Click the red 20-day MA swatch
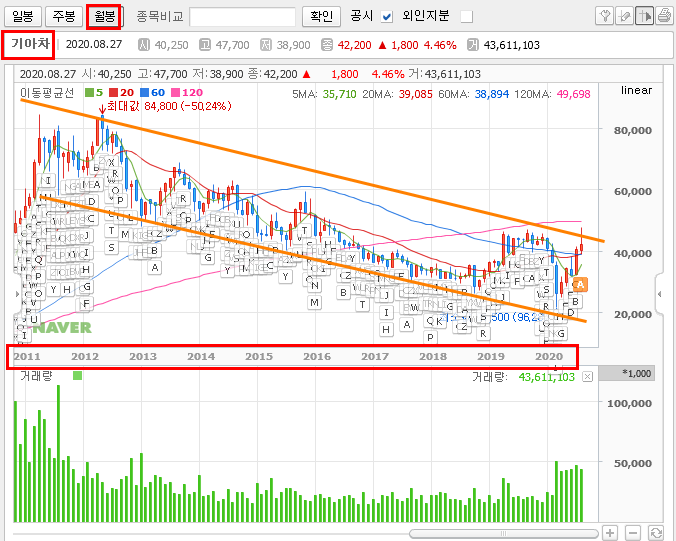This screenshot has width=676, height=541. pos(113,92)
